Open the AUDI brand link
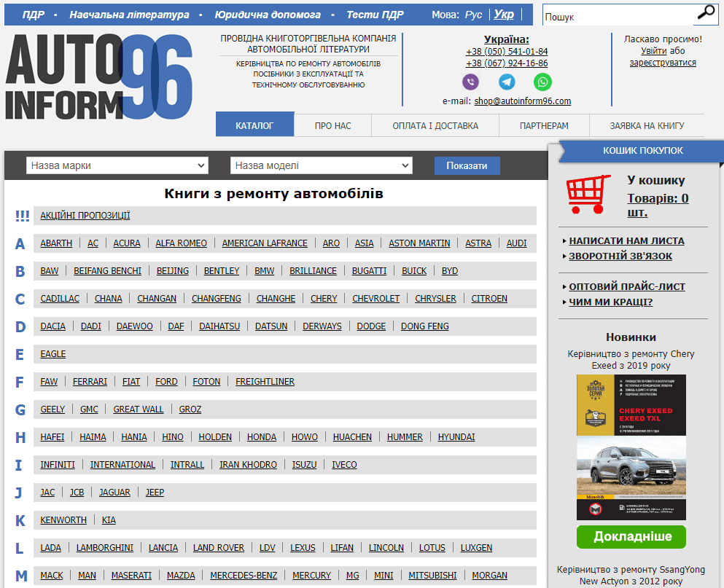This screenshot has width=724, height=588. click(516, 243)
